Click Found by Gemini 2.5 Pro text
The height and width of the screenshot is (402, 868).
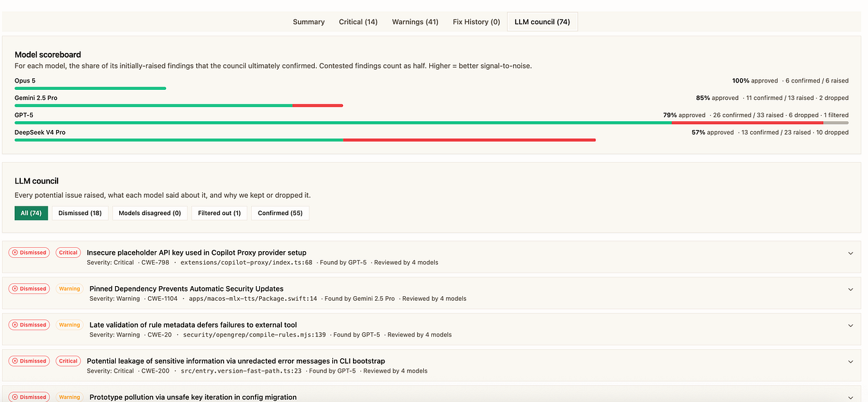point(360,299)
